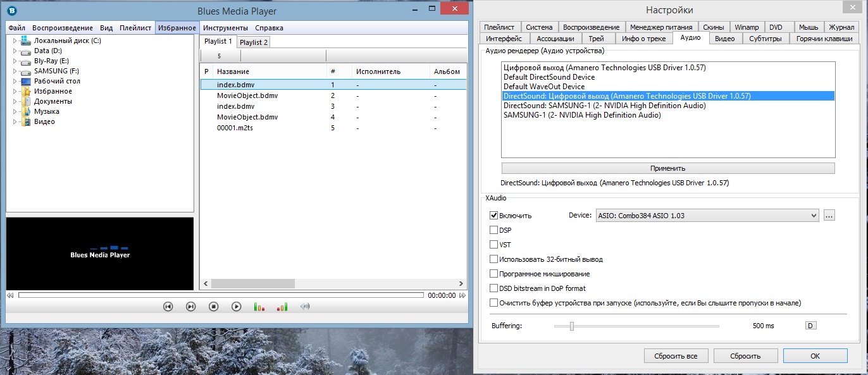Open the ASIO Device dropdown
The image size is (868, 375).
click(707, 216)
